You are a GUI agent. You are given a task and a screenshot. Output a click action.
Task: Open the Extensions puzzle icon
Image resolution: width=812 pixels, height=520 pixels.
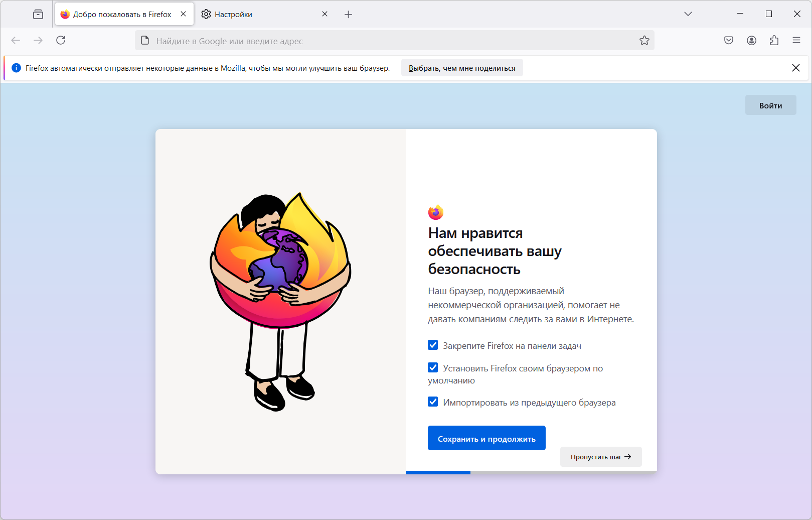click(x=774, y=41)
